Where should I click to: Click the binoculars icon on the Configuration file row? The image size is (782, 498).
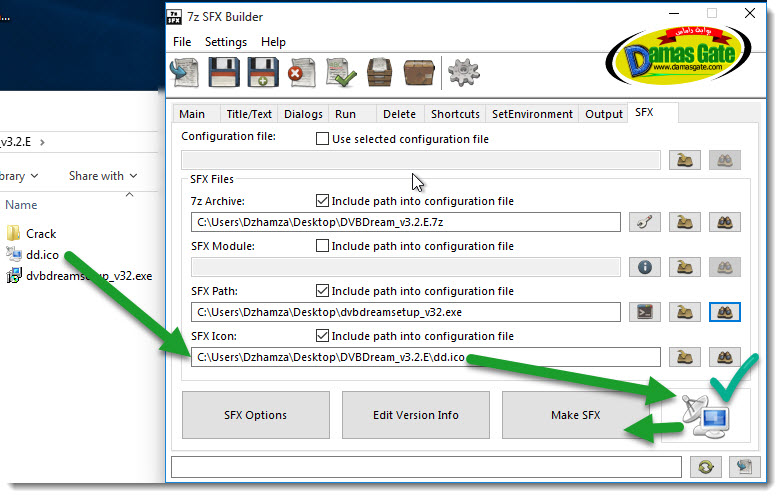[x=725, y=161]
